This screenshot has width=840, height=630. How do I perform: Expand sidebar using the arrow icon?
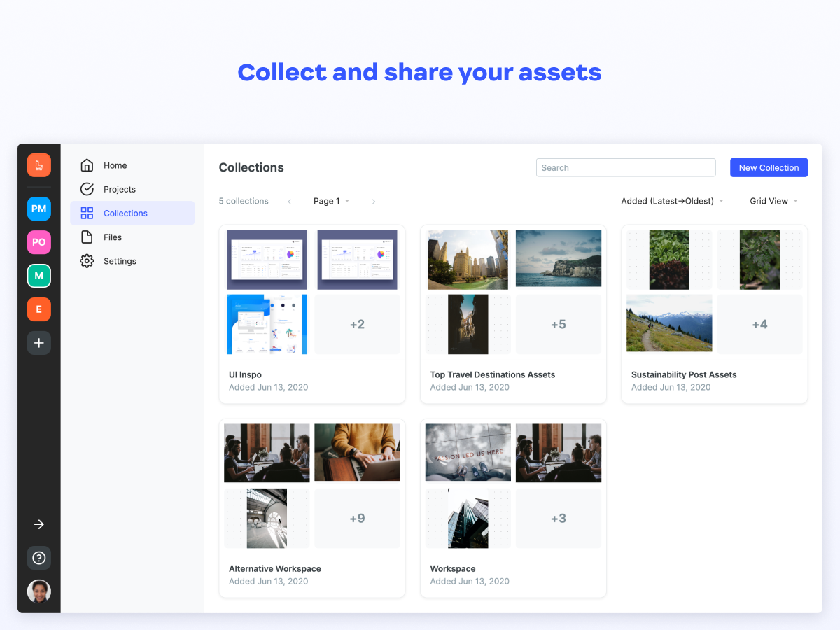39,524
